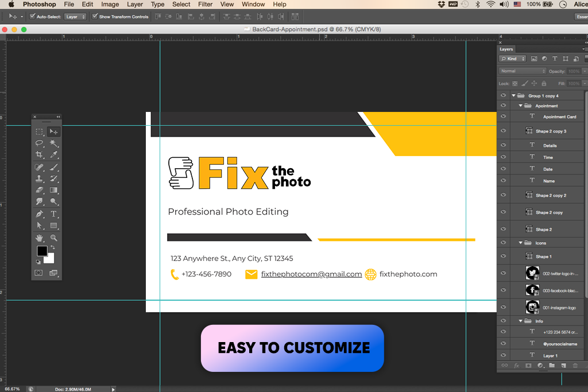This screenshot has width=588, height=392.
Task: Select the Eraser tool
Action: pyautogui.click(x=40, y=190)
